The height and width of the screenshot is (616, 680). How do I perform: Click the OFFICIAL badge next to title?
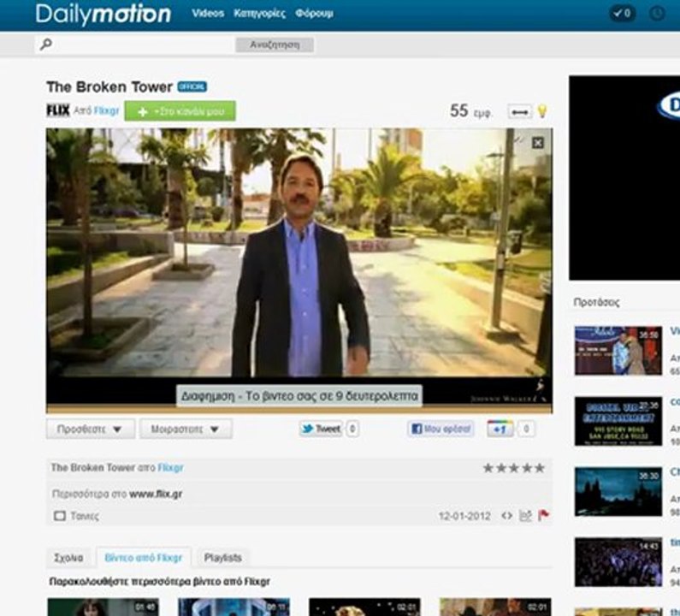(192, 86)
